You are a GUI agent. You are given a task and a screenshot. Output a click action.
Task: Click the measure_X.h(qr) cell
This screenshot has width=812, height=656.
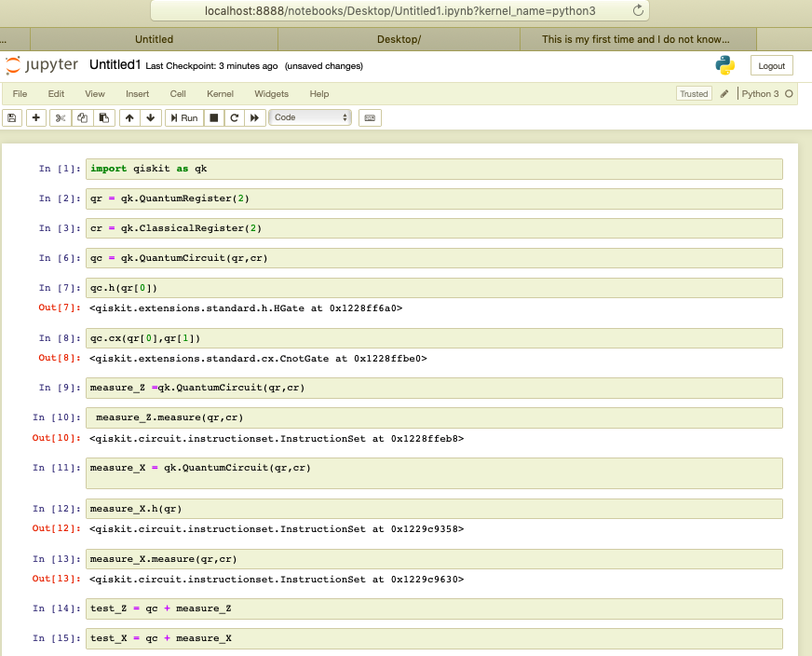[434, 509]
